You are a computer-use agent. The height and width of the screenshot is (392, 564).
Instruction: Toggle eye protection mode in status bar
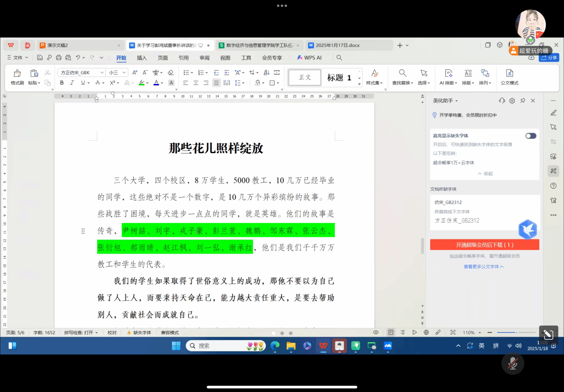pos(376,332)
